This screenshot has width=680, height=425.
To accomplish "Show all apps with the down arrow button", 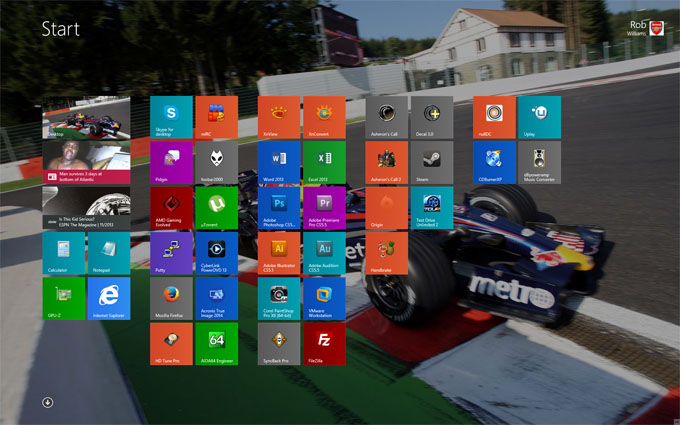I will coord(48,402).
